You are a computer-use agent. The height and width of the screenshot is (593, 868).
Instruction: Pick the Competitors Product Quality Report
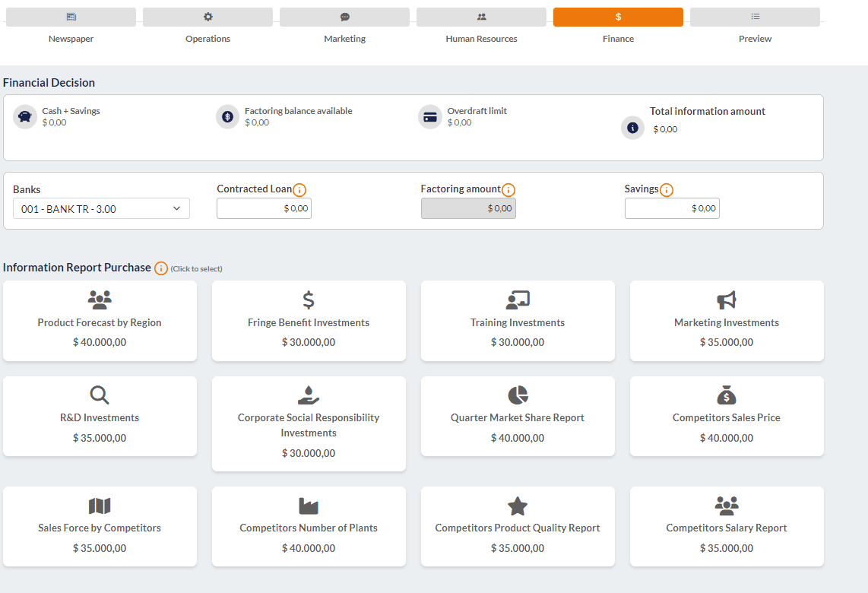pyautogui.click(x=518, y=526)
